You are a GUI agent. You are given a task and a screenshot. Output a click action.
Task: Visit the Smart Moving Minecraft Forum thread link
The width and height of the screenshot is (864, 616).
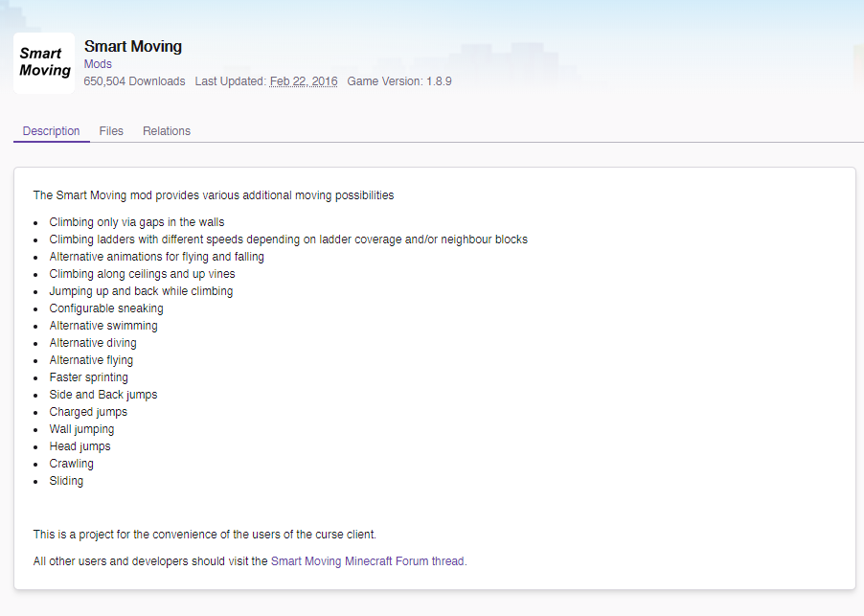(369, 560)
